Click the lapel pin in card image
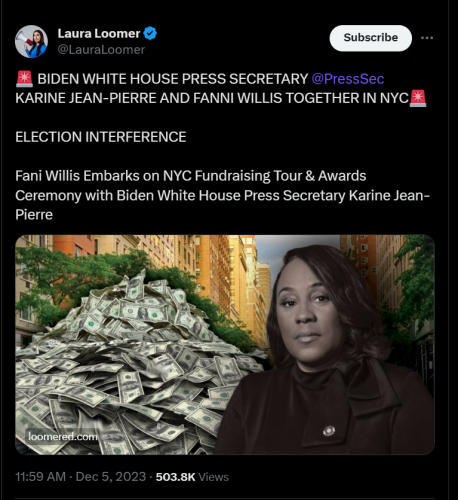 coord(329,431)
